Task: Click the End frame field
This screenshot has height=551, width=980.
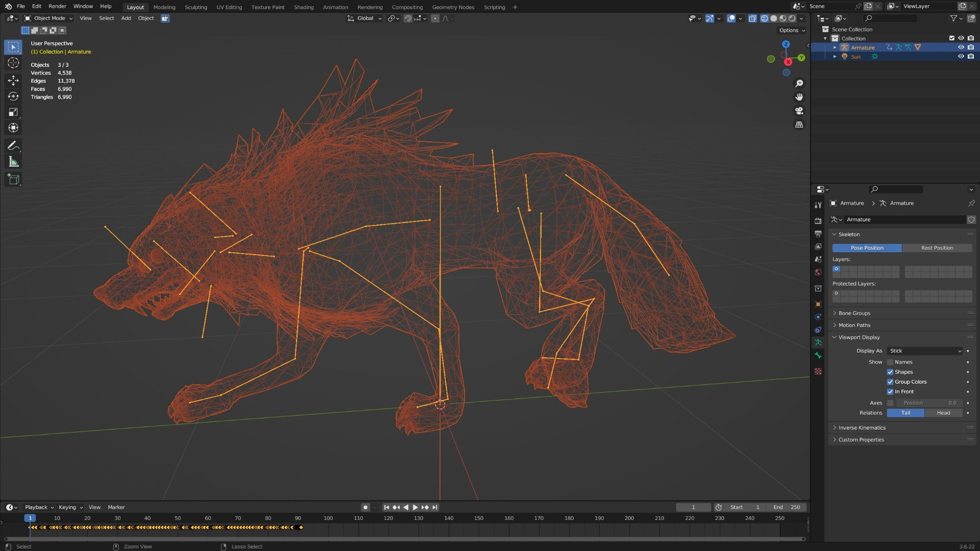Action: click(787, 507)
